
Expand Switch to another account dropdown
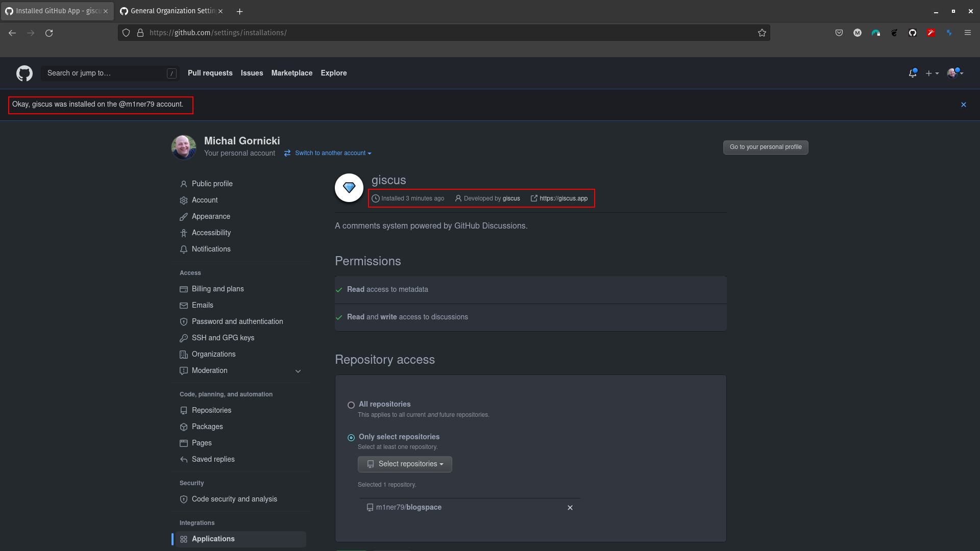328,153
